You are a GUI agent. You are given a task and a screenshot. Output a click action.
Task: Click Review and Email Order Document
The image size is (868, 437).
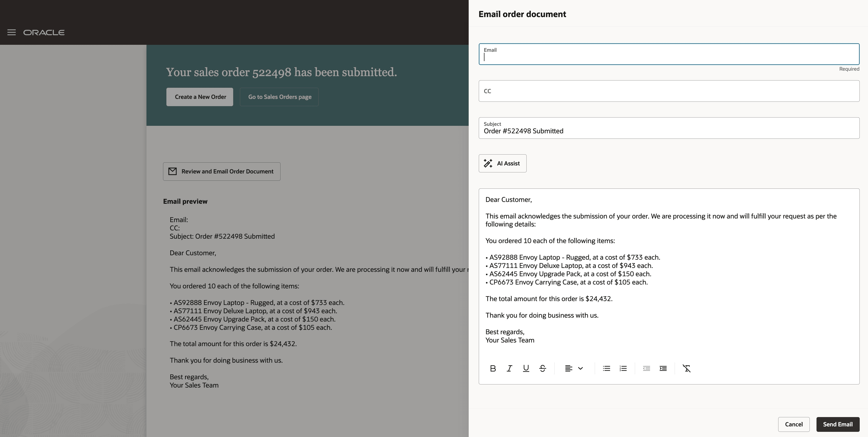click(222, 171)
